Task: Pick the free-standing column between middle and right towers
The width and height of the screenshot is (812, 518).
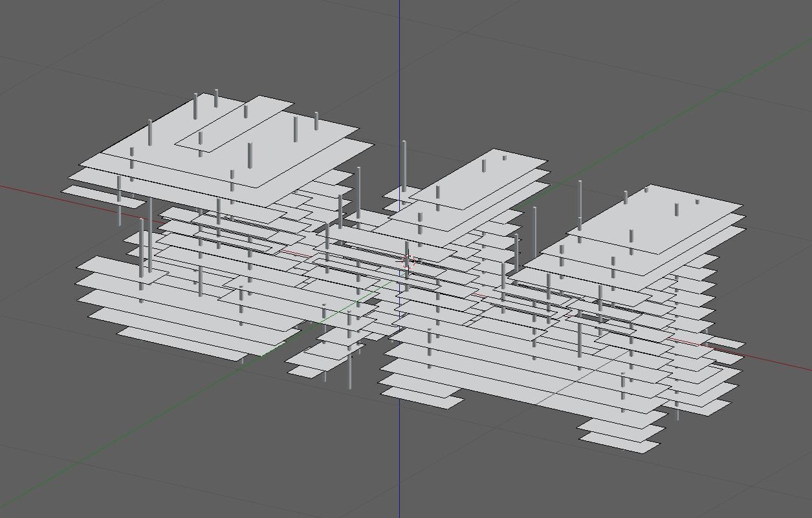Action: click(534, 233)
